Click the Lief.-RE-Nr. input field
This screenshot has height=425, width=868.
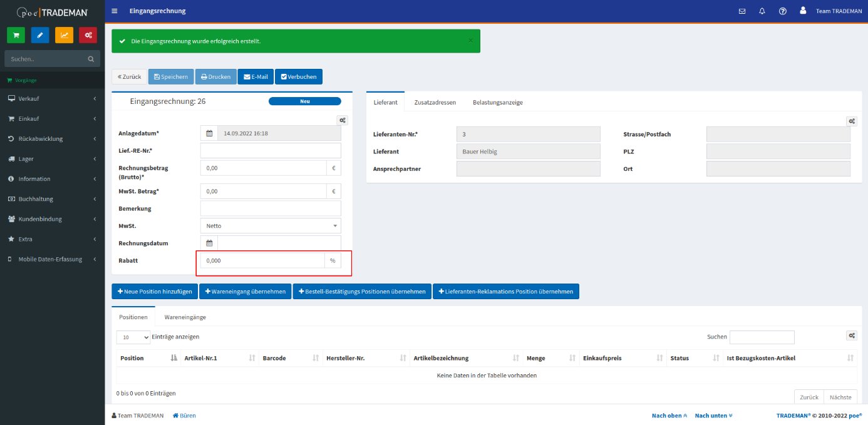click(271, 151)
